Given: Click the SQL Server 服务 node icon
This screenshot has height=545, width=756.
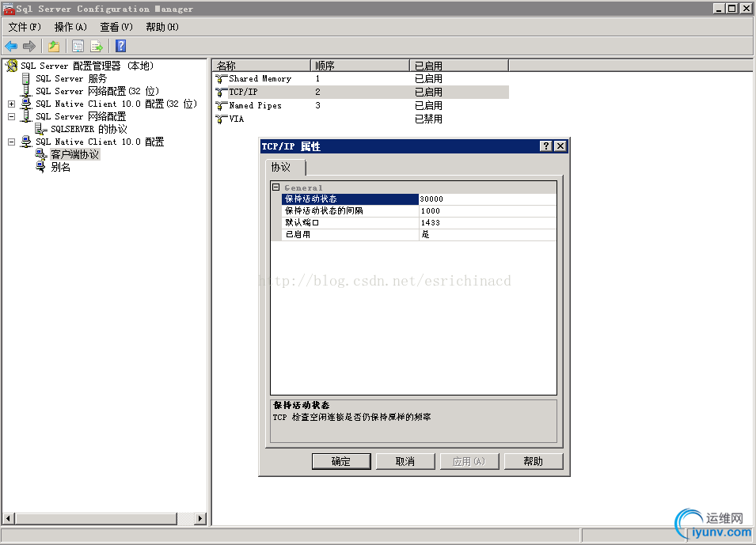Looking at the screenshot, I should [x=26, y=78].
